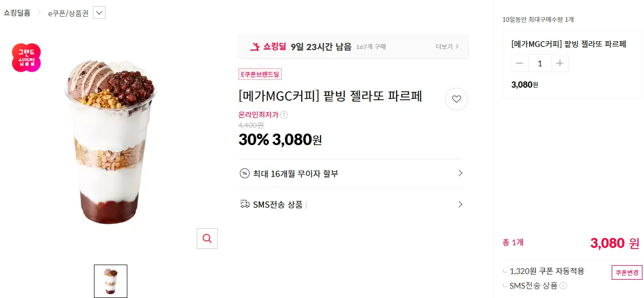Expand the SMS전송 상품 delivery row
The width and height of the screenshot is (644, 298).
click(x=351, y=205)
